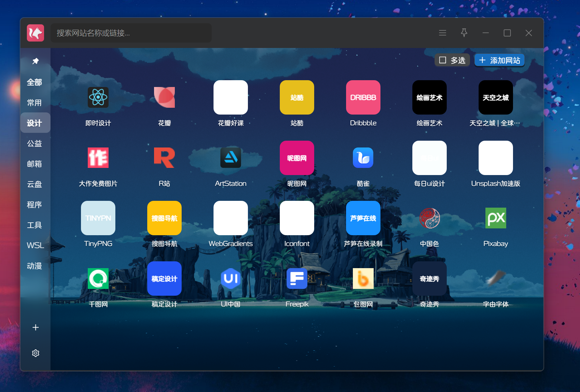Launch the ArtStation shortcut
Image resolution: width=580 pixels, height=392 pixels.
[230, 158]
